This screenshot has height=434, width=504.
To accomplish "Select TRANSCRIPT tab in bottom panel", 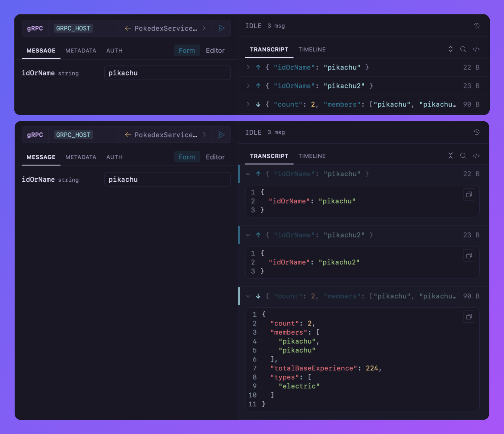I will coord(269,156).
